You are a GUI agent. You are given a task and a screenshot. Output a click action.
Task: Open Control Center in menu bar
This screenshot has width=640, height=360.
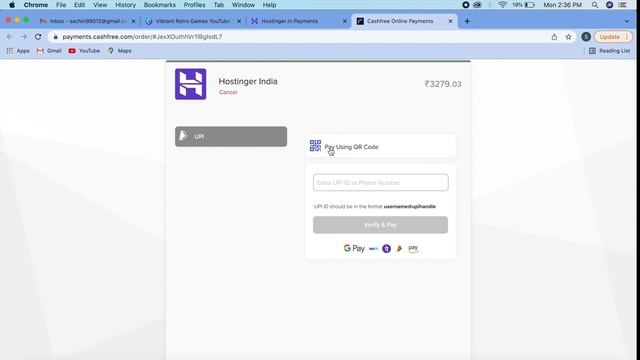pos(623,5)
